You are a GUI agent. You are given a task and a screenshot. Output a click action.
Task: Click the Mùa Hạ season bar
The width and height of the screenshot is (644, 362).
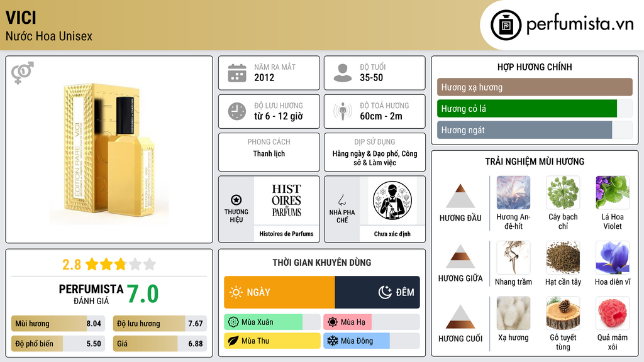pyautogui.click(x=372, y=322)
